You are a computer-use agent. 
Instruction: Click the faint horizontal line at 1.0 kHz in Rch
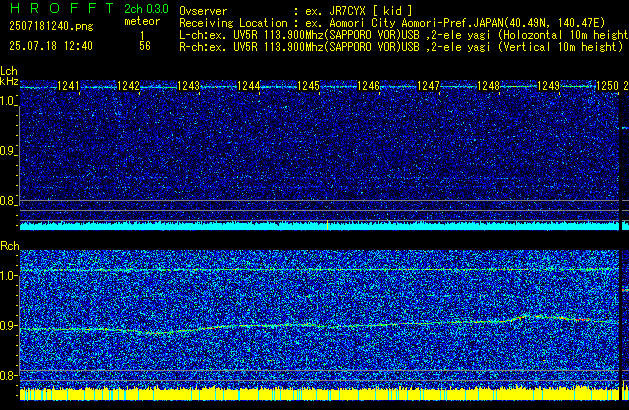pos(319,270)
